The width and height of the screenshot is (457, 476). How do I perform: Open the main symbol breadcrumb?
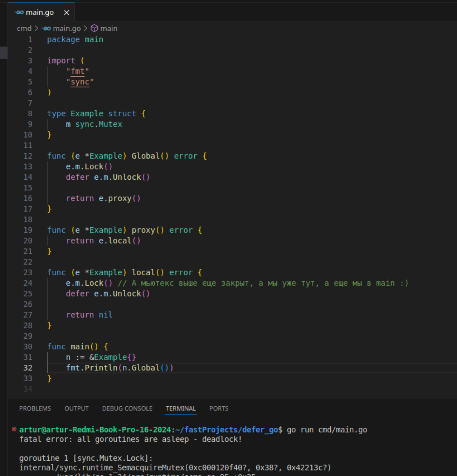pos(109,29)
